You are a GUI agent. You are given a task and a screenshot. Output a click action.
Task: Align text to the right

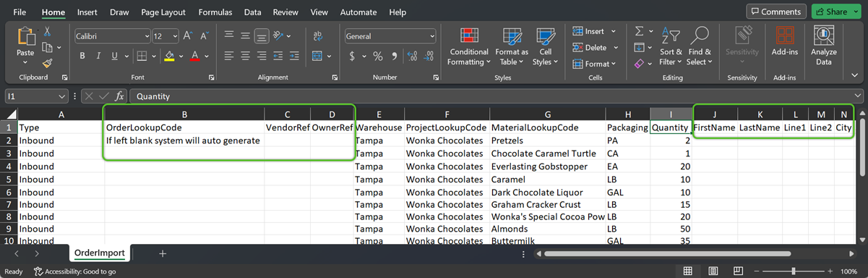coord(261,56)
